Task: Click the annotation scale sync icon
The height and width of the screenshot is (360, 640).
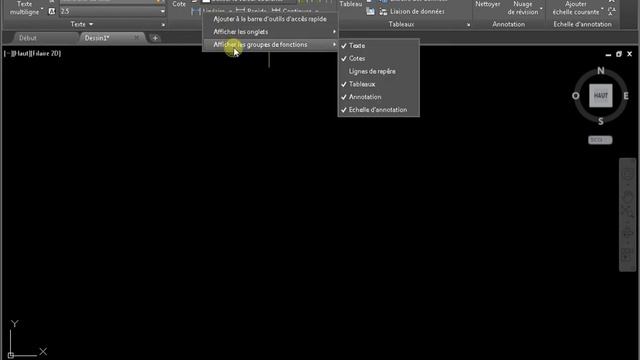Action: (611, 12)
